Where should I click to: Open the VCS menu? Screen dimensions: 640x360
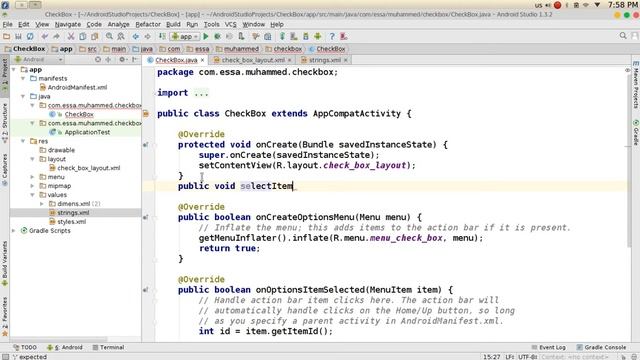[x=231, y=24]
